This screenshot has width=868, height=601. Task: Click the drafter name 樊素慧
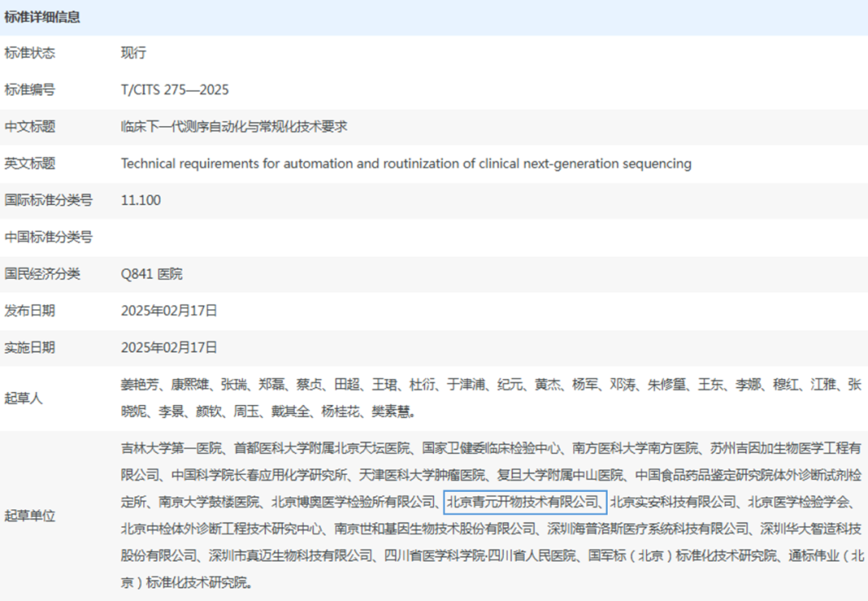pyautogui.click(x=391, y=411)
